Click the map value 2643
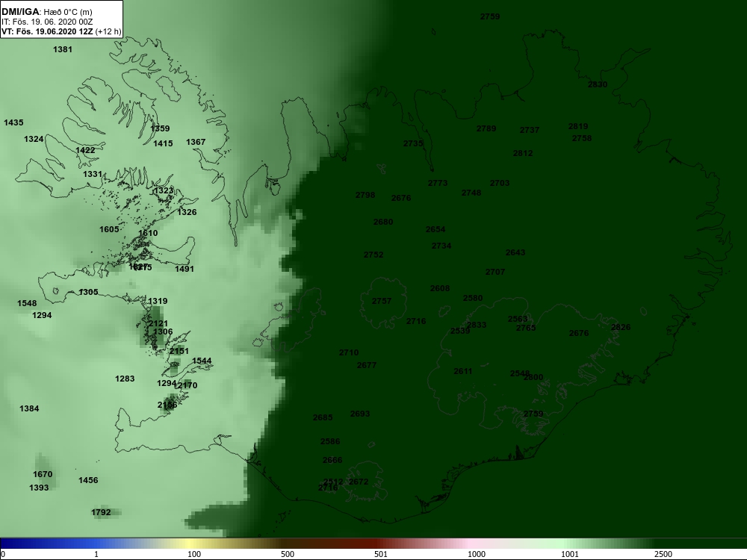The image size is (747, 560). click(515, 252)
